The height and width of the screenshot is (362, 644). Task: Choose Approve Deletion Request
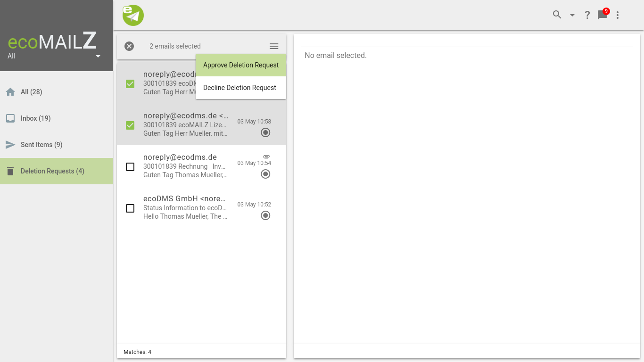click(241, 65)
